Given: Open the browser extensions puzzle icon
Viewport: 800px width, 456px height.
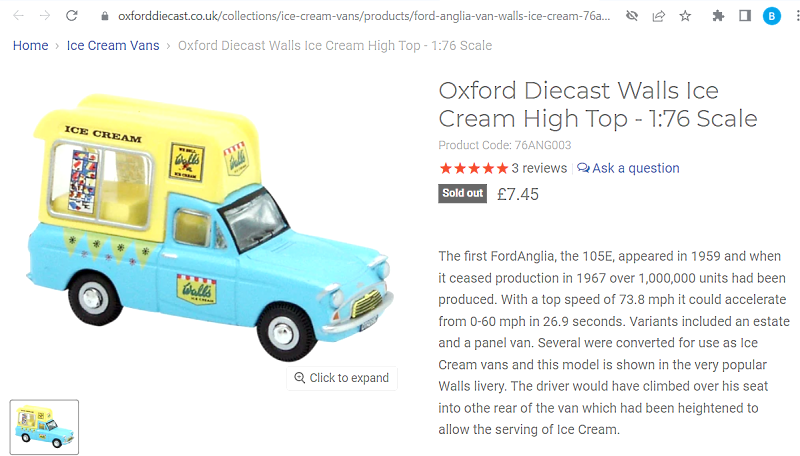Looking at the screenshot, I should pos(718,16).
